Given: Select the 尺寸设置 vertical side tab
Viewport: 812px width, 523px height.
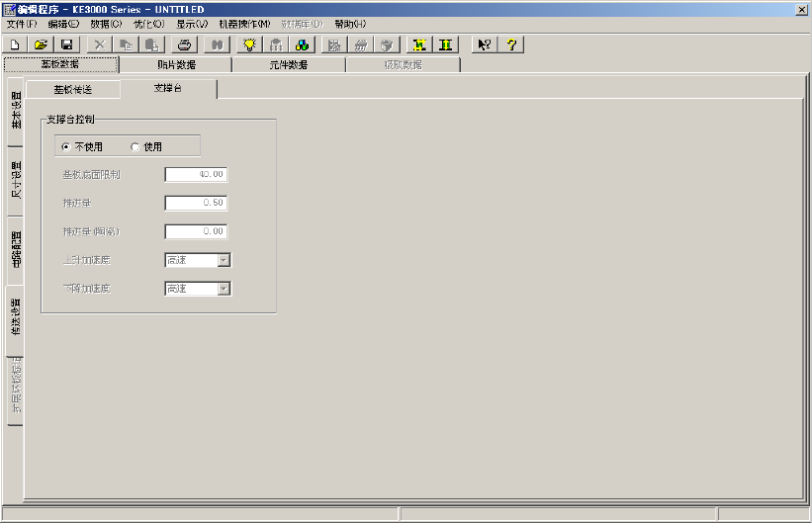Looking at the screenshot, I should [x=16, y=180].
